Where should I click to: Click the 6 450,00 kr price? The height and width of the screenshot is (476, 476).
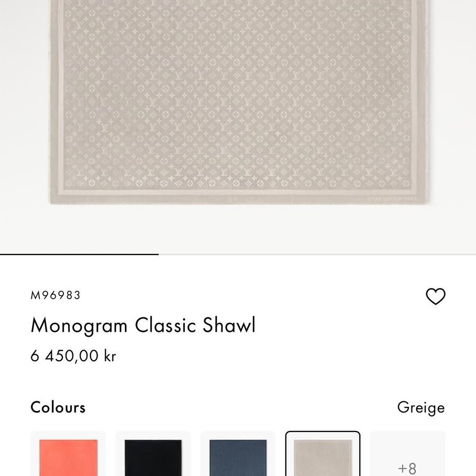pos(73,355)
